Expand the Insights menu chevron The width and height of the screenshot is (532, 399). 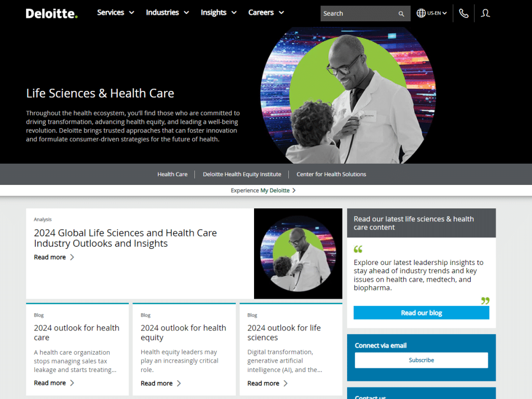(x=234, y=12)
